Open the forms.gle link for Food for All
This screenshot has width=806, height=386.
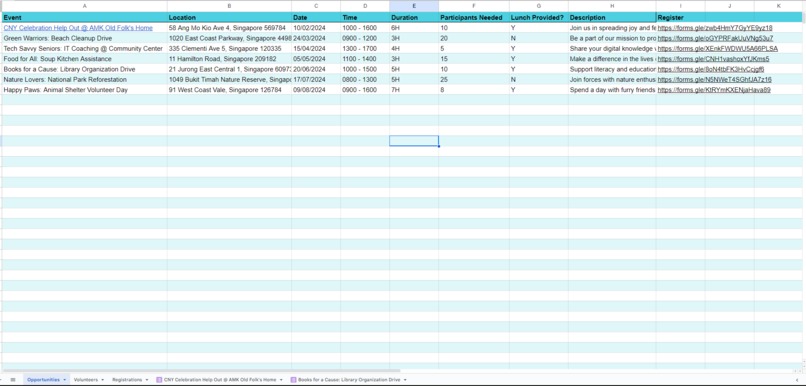coord(713,59)
